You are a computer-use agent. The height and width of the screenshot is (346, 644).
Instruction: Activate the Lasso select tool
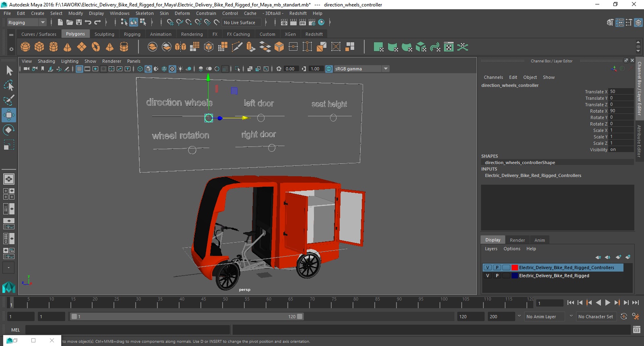tap(9, 85)
